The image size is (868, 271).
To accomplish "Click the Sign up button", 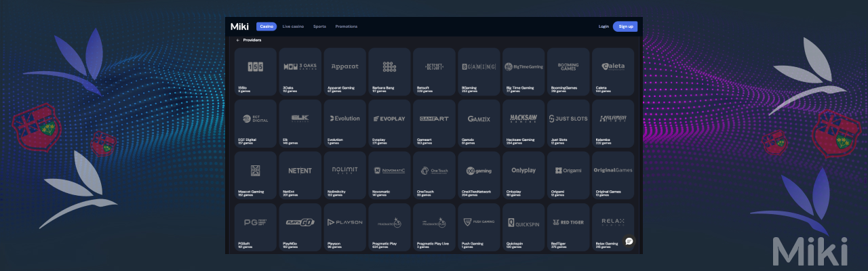I will point(625,26).
